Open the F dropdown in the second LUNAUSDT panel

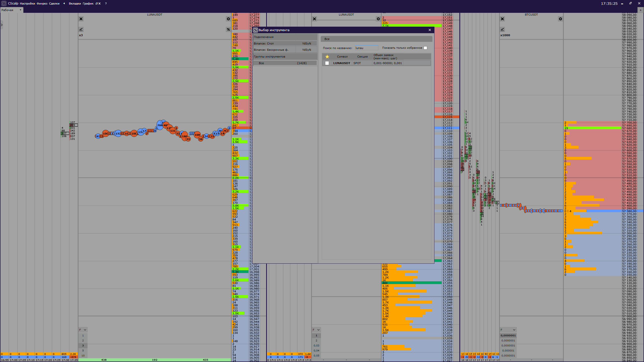(316, 330)
